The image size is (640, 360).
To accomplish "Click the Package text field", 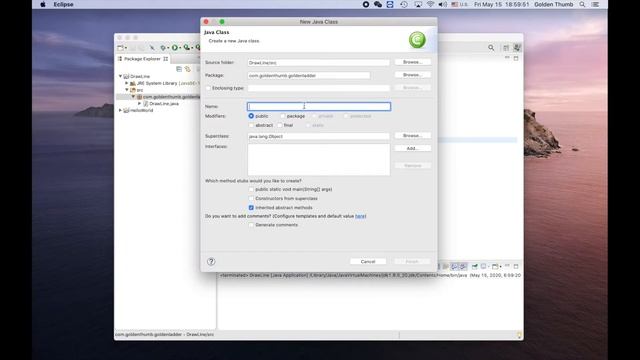I will coord(309,76).
